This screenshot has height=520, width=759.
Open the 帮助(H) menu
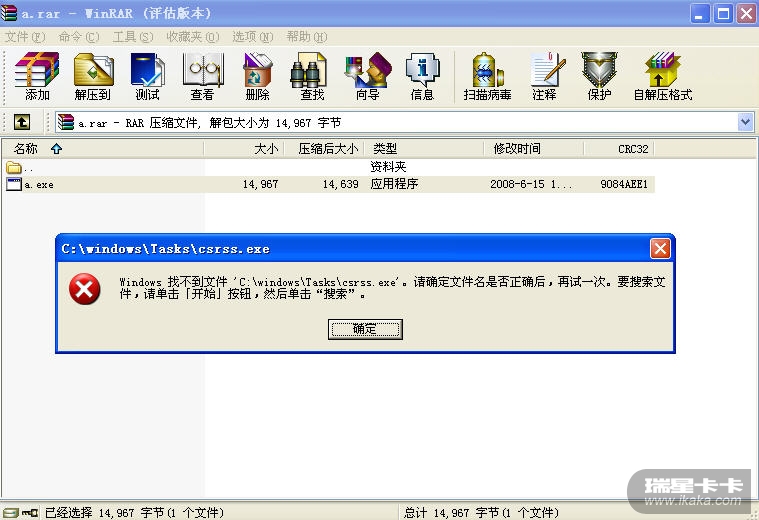click(x=307, y=37)
